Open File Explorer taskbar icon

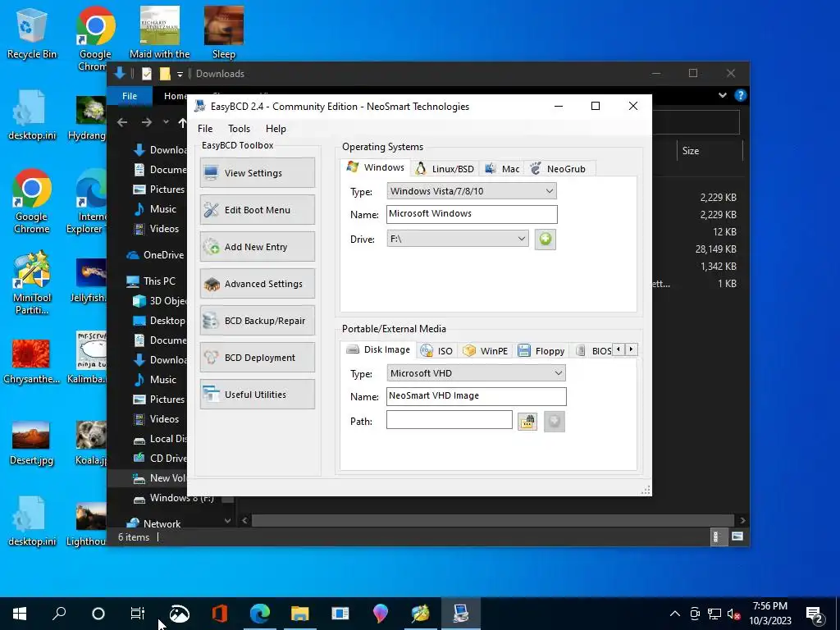click(x=300, y=614)
